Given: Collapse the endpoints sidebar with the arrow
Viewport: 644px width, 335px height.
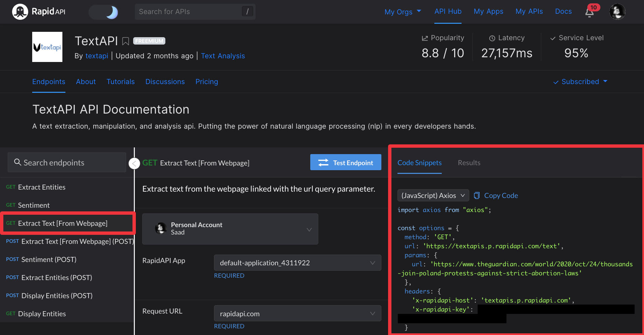Looking at the screenshot, I should click(134, 163).
